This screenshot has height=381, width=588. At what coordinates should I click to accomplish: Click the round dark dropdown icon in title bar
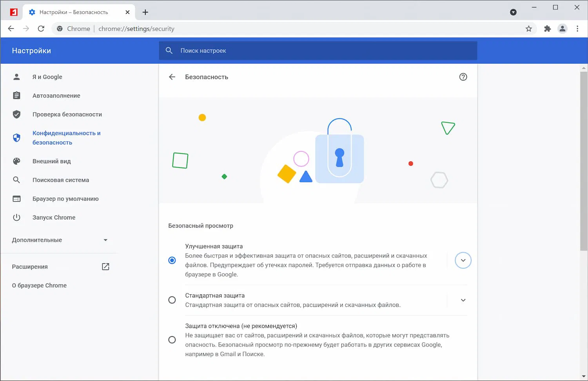513,12
